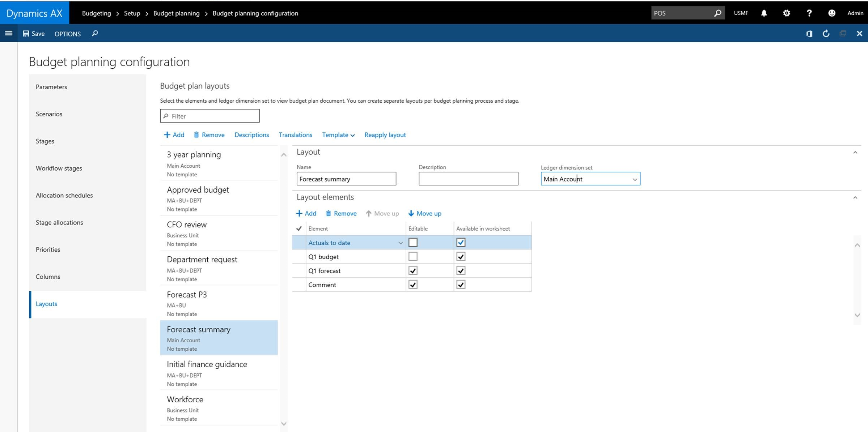Click the USMF company selector
Screen dimensions: 868x432
click(x=741, y=13)
